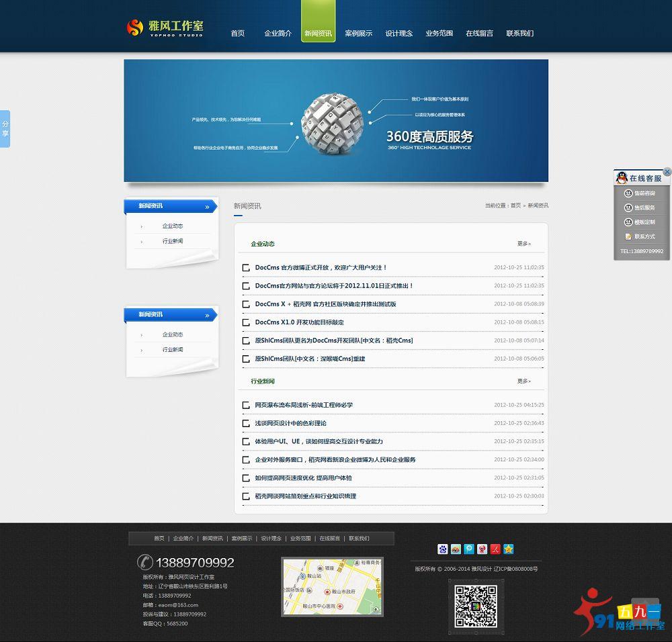Open 企业简介 in top navigation

coord(278,34)
